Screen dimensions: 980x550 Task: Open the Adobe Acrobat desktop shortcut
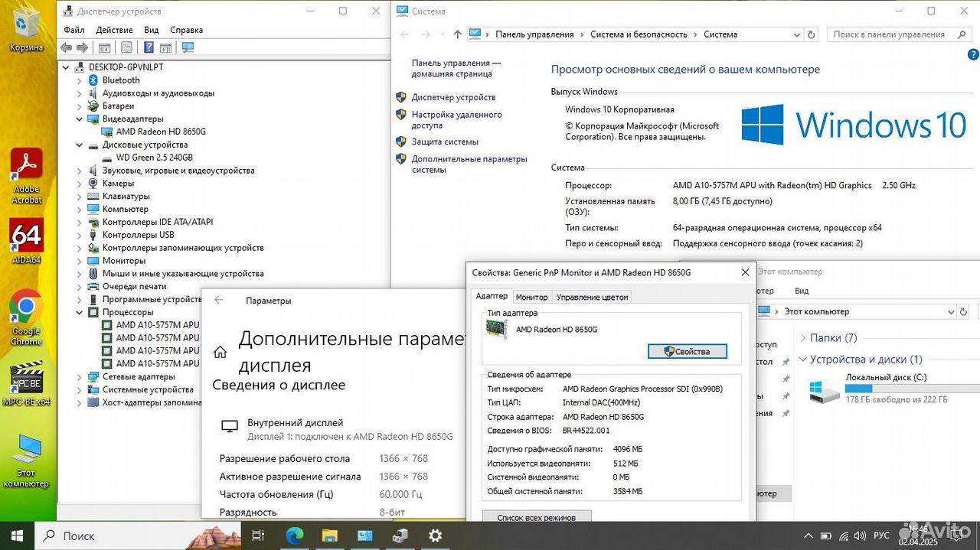27,176
